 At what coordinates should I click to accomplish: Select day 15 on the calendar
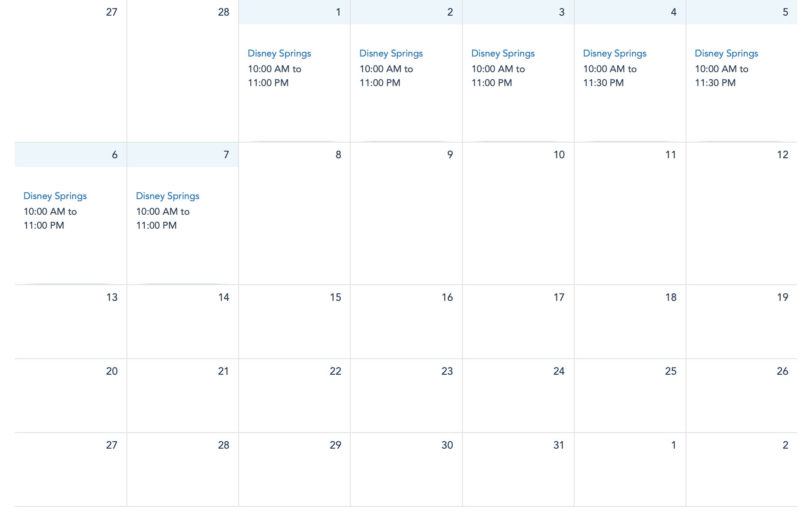pyautogui.click(x=295, y=322)
